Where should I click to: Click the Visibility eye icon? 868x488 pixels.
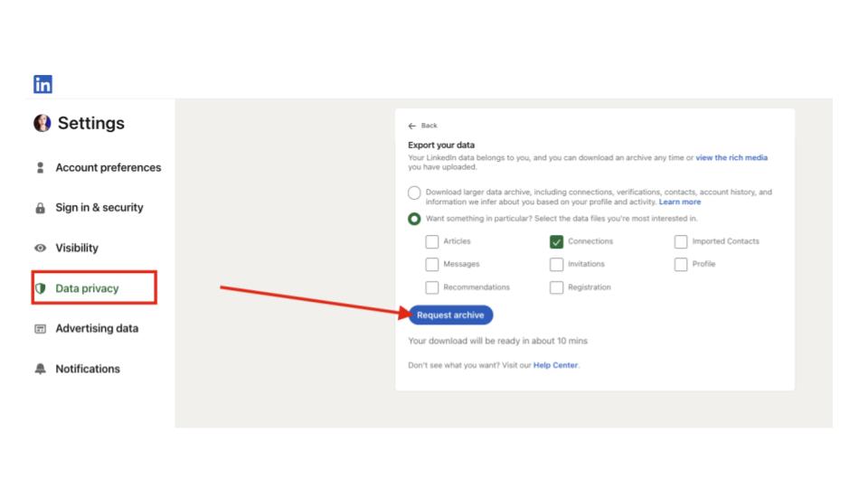(40, 248)
